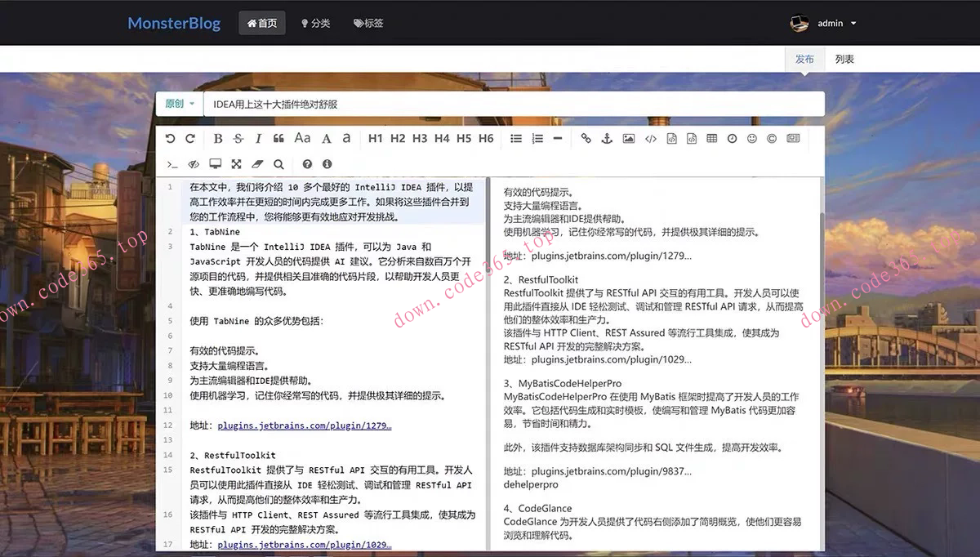This screenshot has height=557, width=980.
Task: Click the MonsterBlog site logo link
Action: click(x=174, y=24)
